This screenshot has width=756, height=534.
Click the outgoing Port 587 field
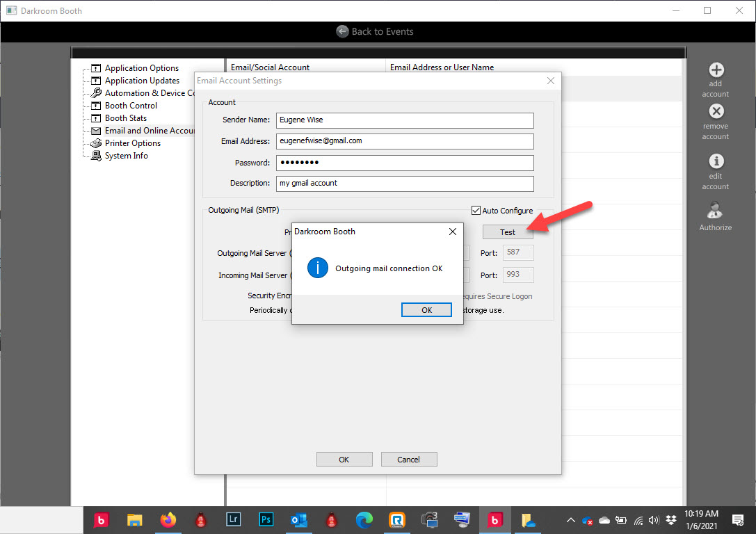tap(518, 252)
